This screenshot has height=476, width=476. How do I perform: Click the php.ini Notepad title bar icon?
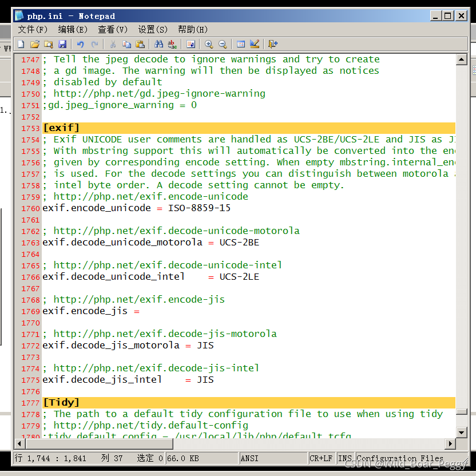(x=19, y=15)
